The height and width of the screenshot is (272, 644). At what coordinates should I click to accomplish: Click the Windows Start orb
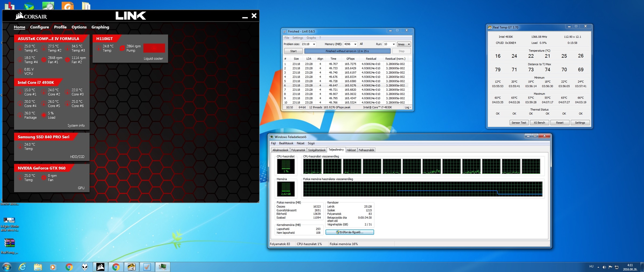point(6,267)
